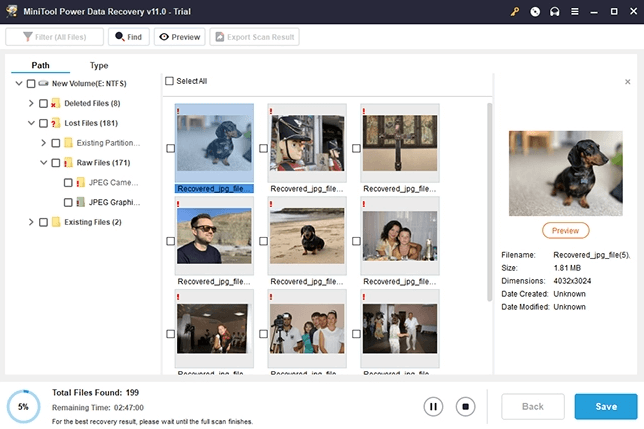Screen dimensions: 644x429
Task: Pause the scan with the pause button
Action: point(434,406)
